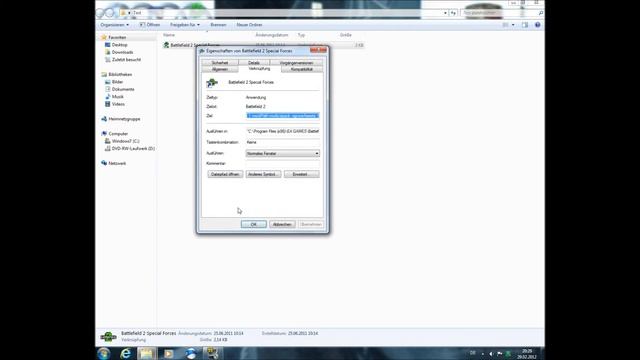Sort files by Änderungsdatum column

[271, 35]
